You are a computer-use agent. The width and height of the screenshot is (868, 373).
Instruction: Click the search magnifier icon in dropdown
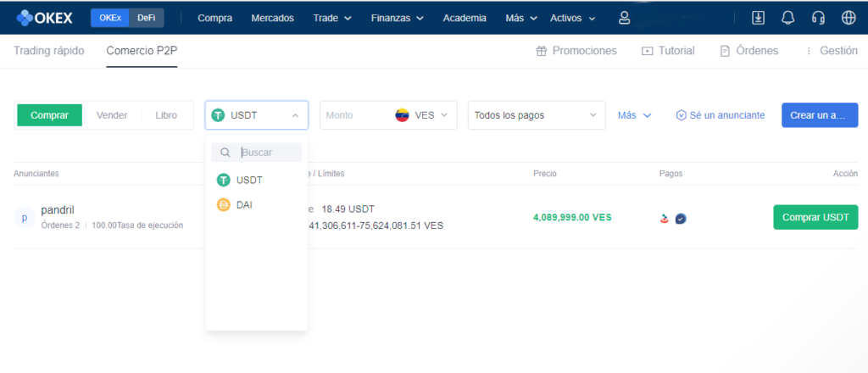click(x=225, y=153)
